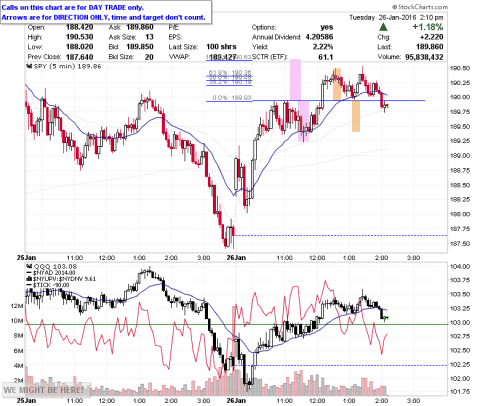Click the Bid value 189.850
This screenshot has height=406, width=480.
pyautogui.click(x=140, y=47)
